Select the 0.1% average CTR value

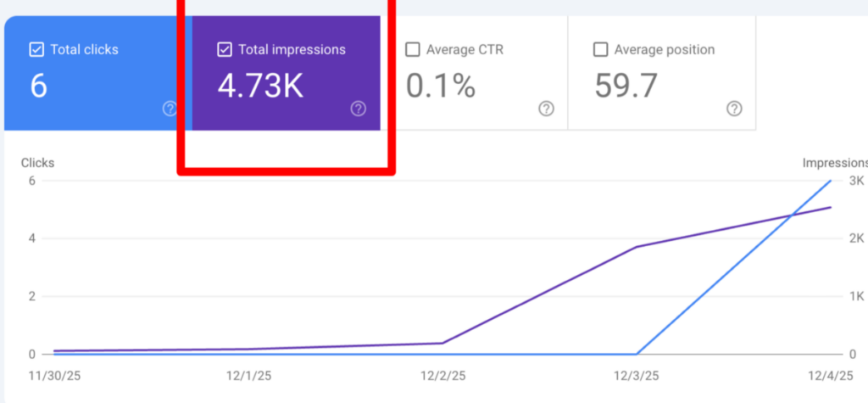(440, 86)
